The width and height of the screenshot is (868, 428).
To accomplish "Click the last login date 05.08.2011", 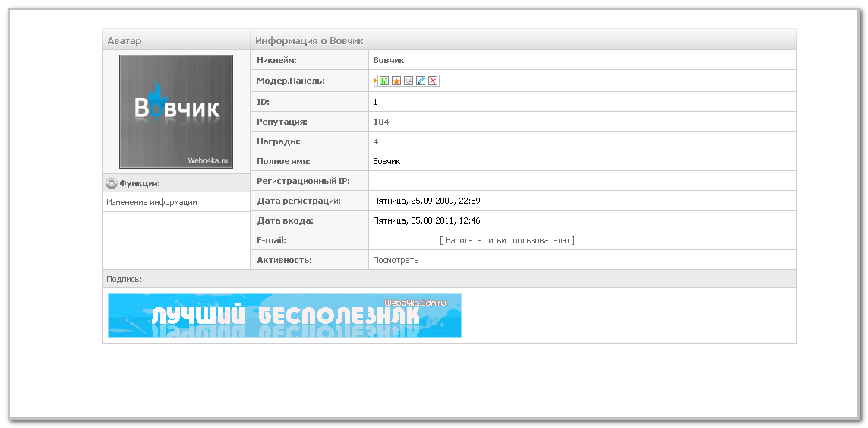I will pos(427,220).
